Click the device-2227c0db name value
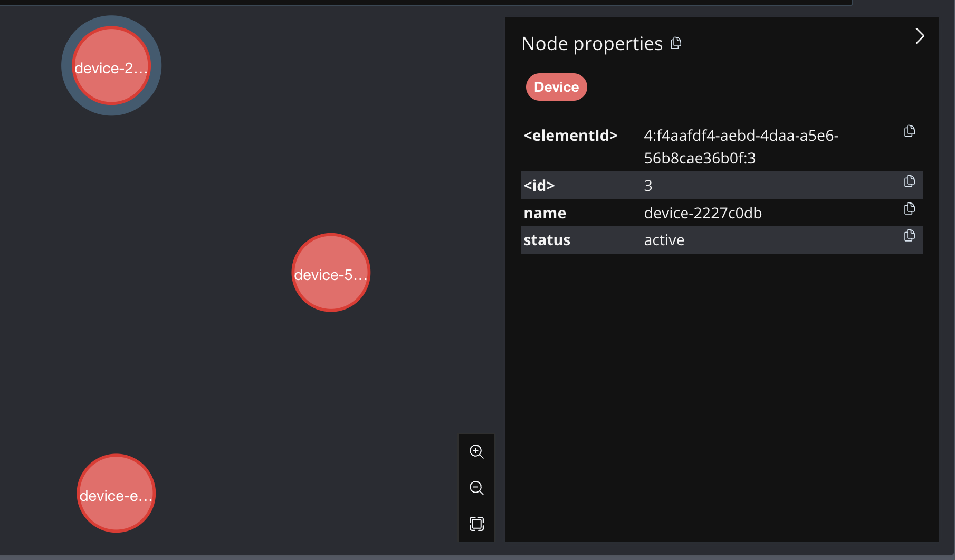The width and height of the screenshot is (955, 560). coord(703,213)
